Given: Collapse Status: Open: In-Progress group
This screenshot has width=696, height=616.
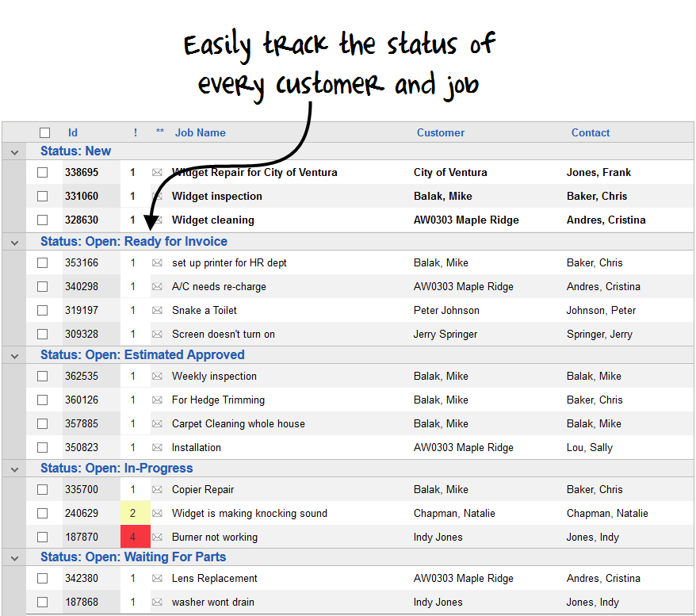Looking at the screenshot, I should (x=14, y=469).
